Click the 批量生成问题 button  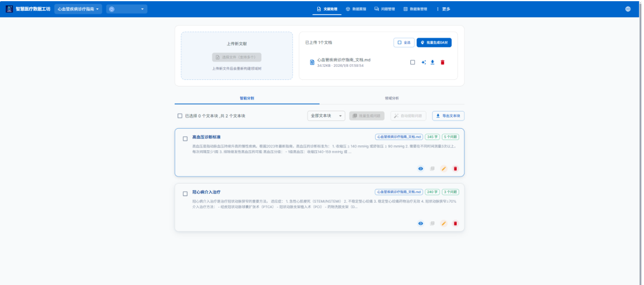point(367,116)
